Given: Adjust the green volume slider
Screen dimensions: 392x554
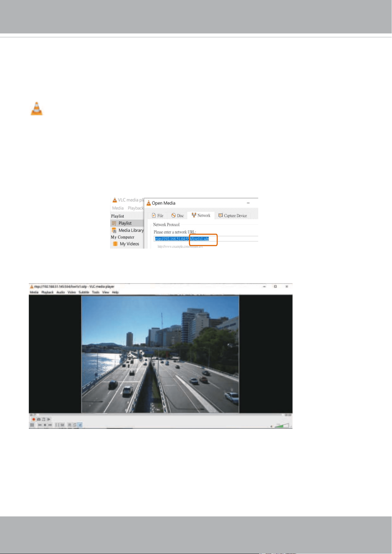Looking at the screenshot, I should click(282, 426).
